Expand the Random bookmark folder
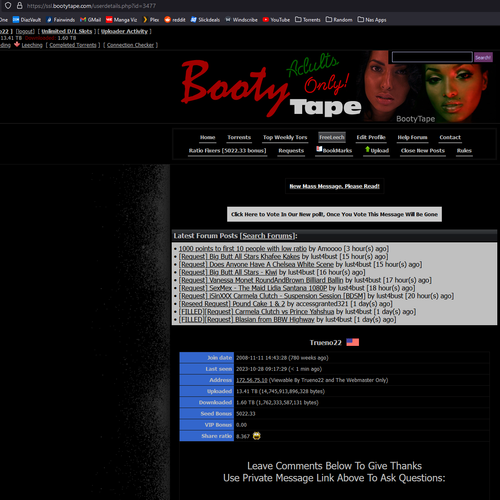The height and width of the screenshot is (500, 500). coord(339,20)
